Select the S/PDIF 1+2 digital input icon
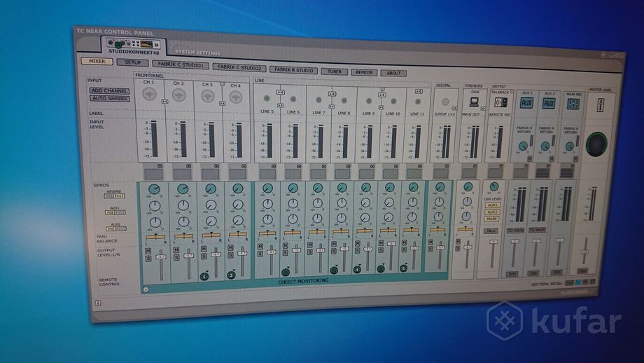Viewport: 644px width, 363px height. click(445, 102)
